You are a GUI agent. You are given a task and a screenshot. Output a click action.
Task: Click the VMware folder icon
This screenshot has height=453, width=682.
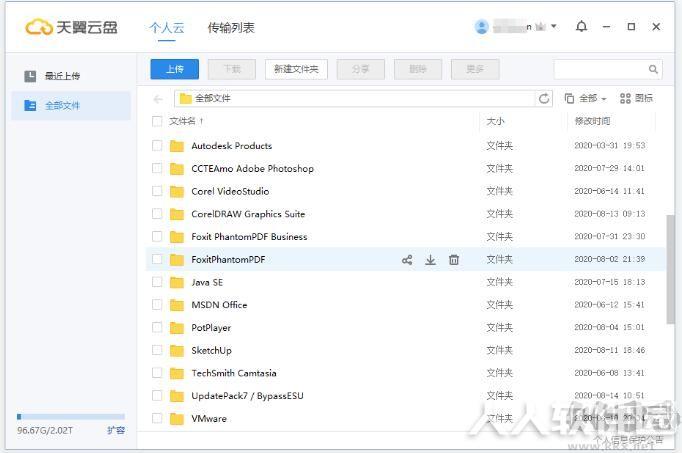177,419
